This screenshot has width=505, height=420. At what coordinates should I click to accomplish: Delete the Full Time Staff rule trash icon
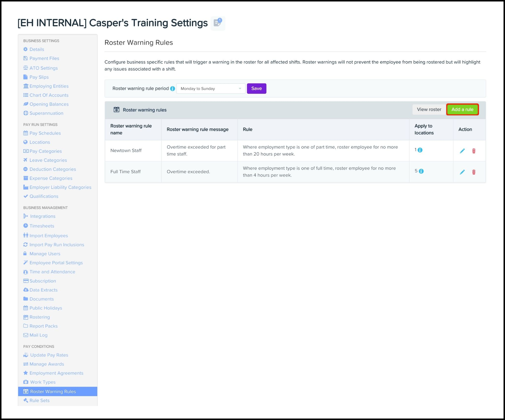click(x=474, y=172)
